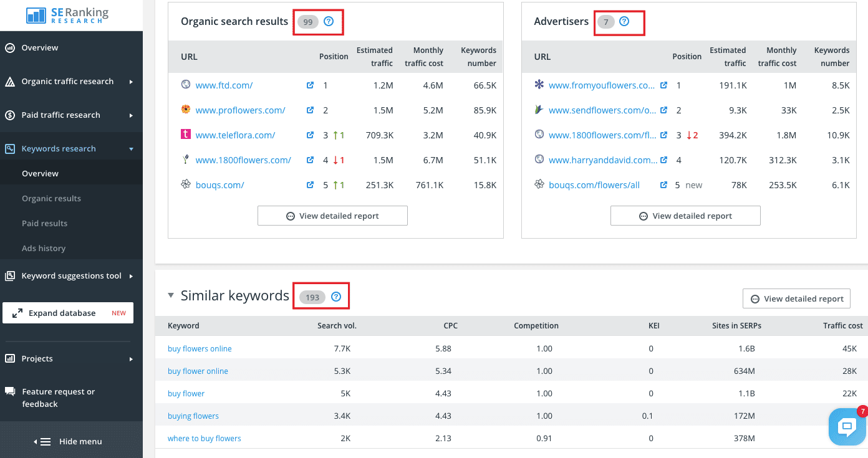Collapse Keywords research submenu arrow
Screen dimensions: 868x458
(x=132, y=149)
